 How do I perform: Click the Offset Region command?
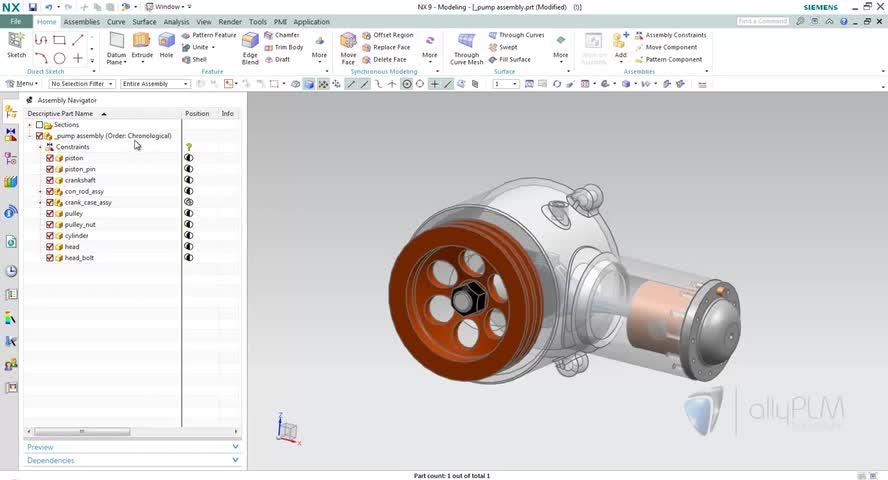(x=387, y=35)
